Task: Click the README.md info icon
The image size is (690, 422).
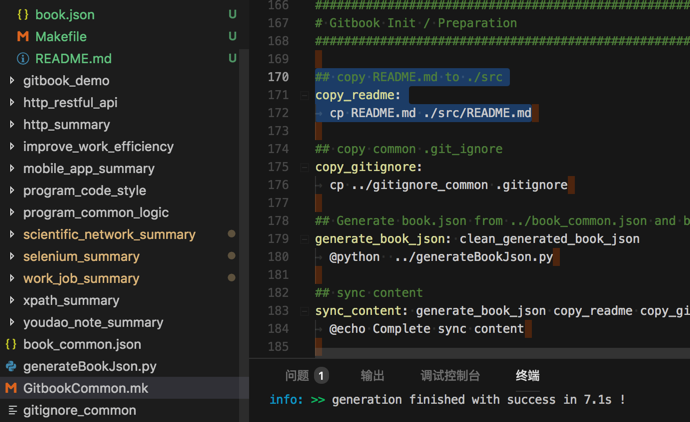Action: (23, 59)
